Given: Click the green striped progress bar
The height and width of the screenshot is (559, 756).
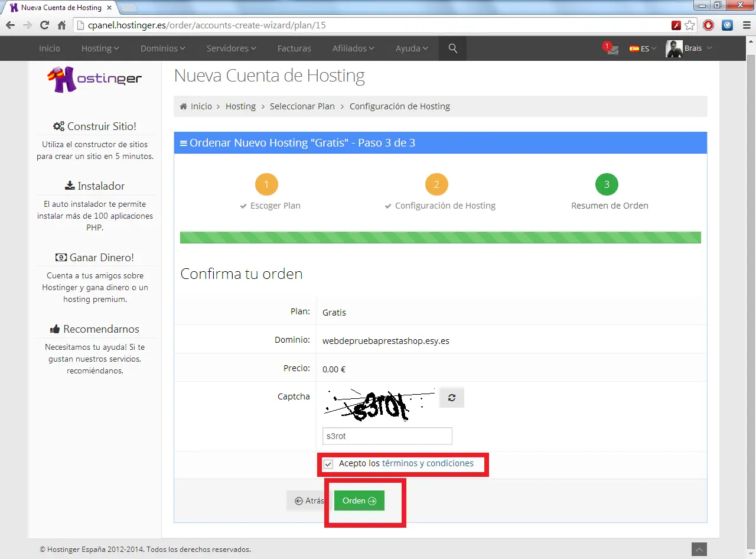Looking at the screenshot, I should [441, 238].
